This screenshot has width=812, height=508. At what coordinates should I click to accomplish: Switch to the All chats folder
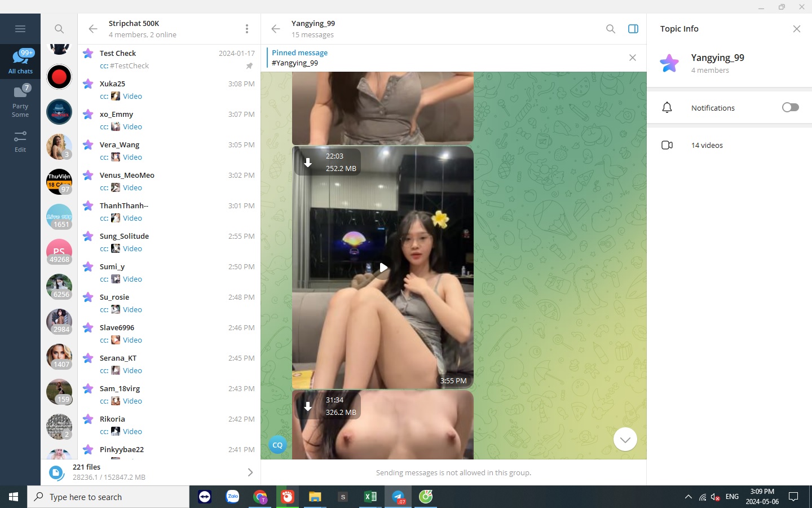pyautogui.click(x=20, y=61)
